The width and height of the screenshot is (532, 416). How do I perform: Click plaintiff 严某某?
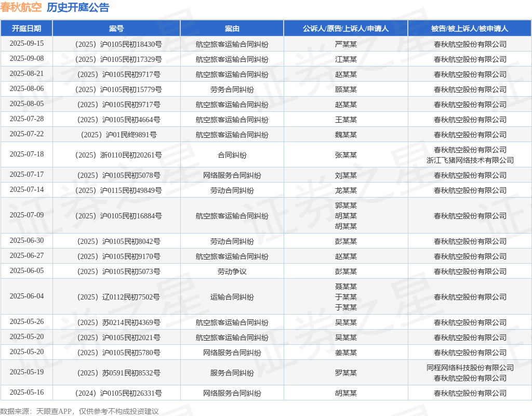345,45
